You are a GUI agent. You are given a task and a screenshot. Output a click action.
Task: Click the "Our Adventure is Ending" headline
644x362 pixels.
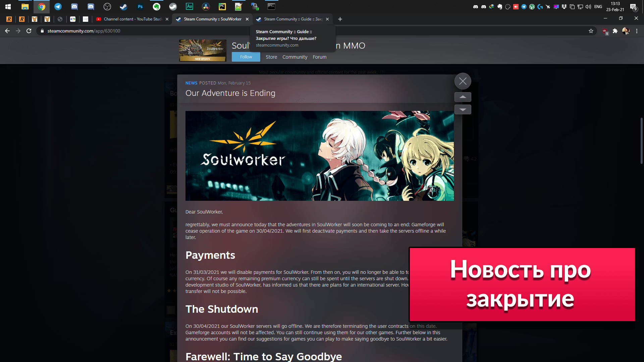(x=230, y=93)
